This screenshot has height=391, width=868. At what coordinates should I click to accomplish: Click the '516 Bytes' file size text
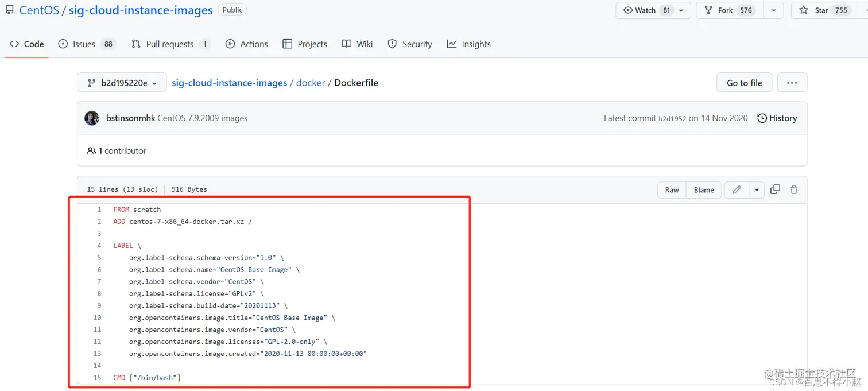[x=189, y=189]
